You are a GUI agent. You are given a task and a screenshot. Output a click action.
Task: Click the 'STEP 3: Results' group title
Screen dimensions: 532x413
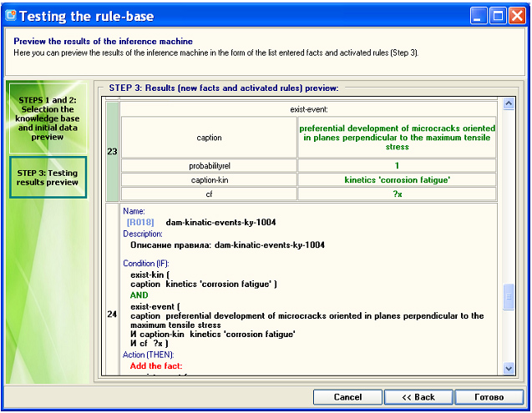point(224,88)
